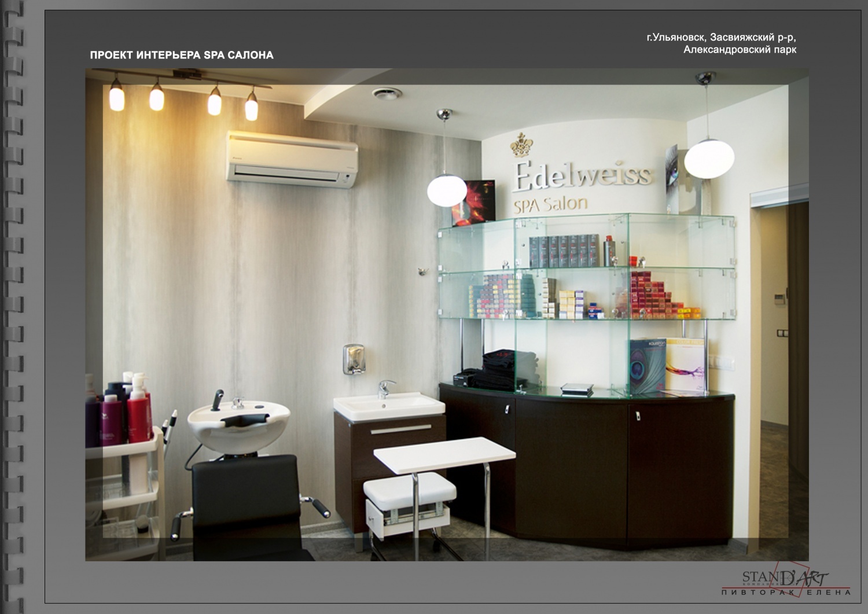The height and width of the screenshot is (614, 868).
Task: Click the text "ПИВТОРАК ЕЛЕНА"
Action: coord(786,592)
